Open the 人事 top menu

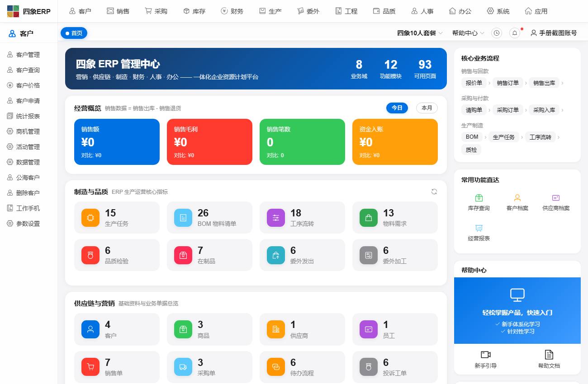422,11
